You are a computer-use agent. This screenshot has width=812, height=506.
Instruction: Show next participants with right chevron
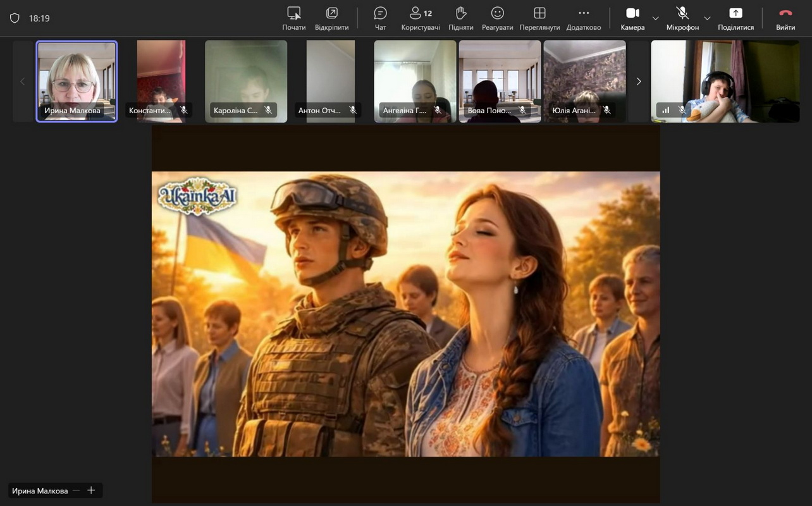[x=638, y=81]
